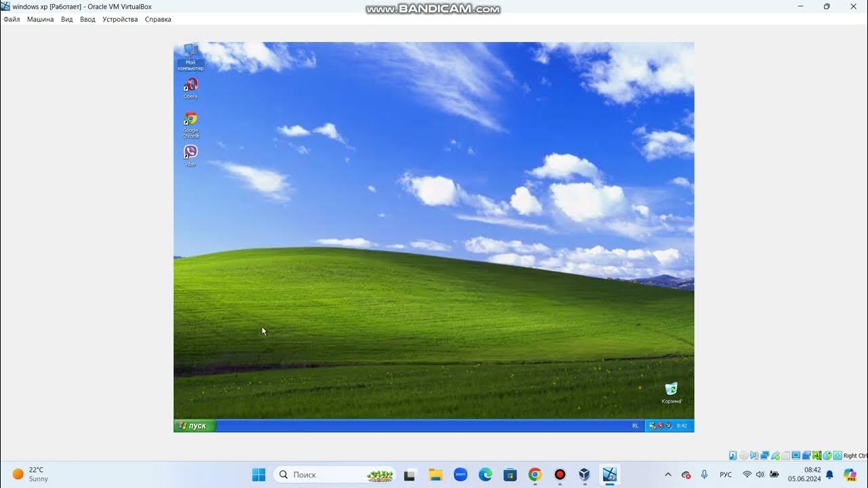Select the Opera desktop shortcut
868x488 pixels.
click(191, 88)
